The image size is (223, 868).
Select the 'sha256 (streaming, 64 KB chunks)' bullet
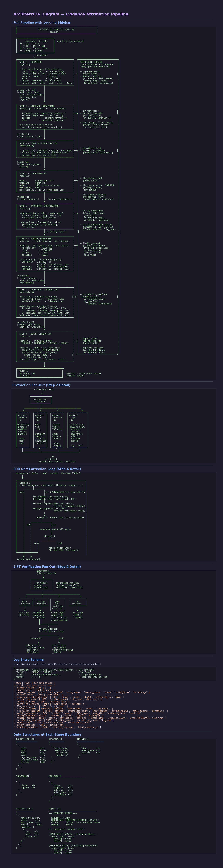click(x=40, y=81)
